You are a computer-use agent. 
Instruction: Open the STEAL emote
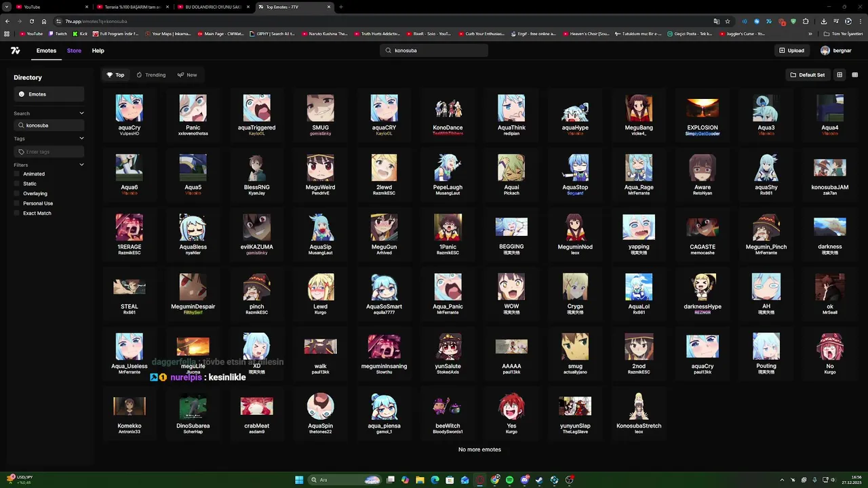pos(129,294)
